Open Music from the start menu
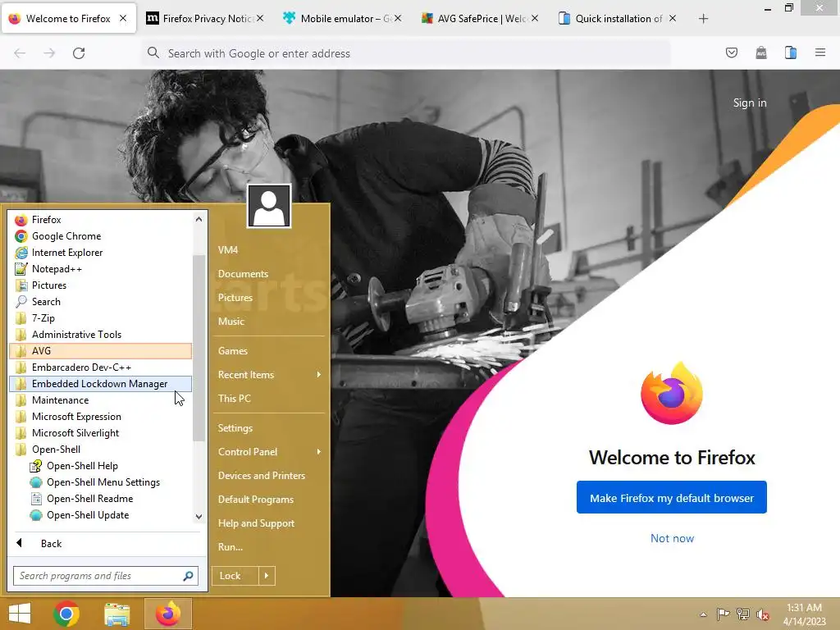The image size is (840, 630). pos(269,322)
